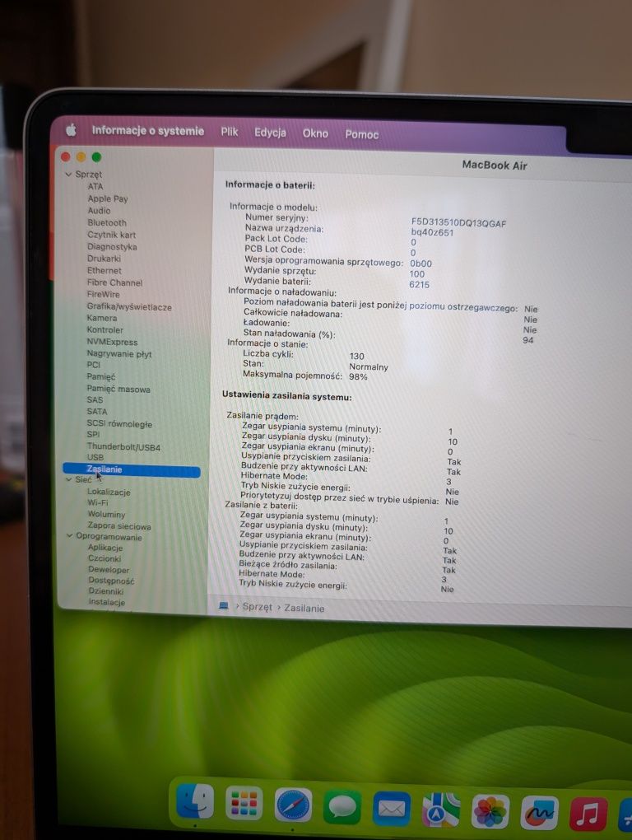Collapse the Sieć tree section
This screenshot has width=632, height=840.
pos(68,479)
